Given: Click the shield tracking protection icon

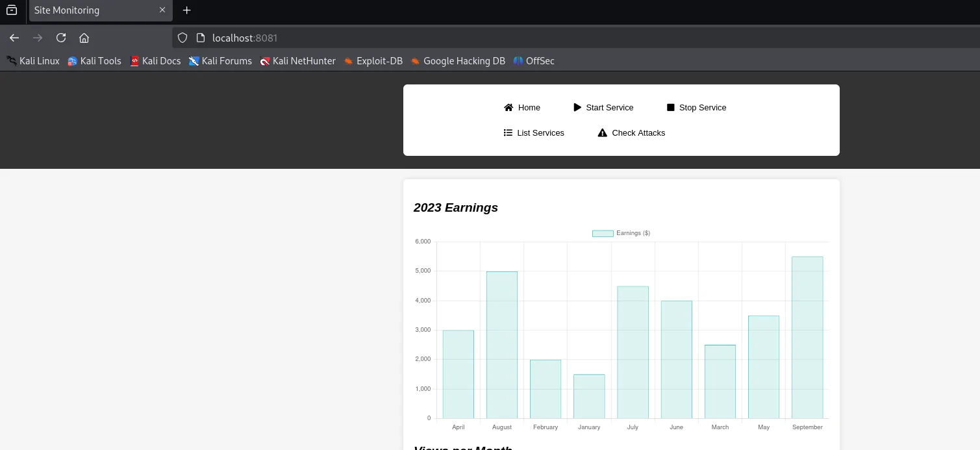Looking at the screenshot, I should point(182,38).
